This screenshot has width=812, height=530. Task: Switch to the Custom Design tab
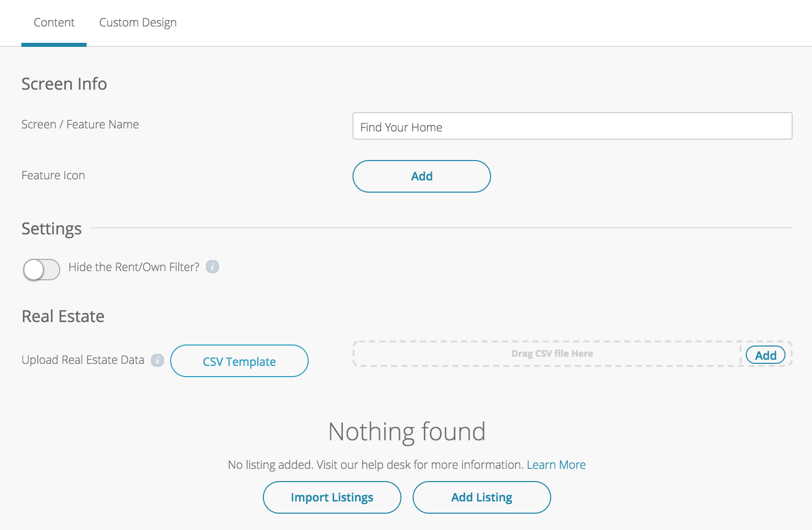(138, 23)
